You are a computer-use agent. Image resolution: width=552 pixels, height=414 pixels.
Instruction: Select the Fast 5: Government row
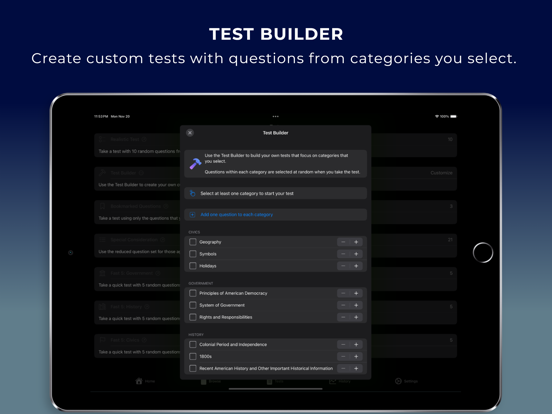[137, 279]
